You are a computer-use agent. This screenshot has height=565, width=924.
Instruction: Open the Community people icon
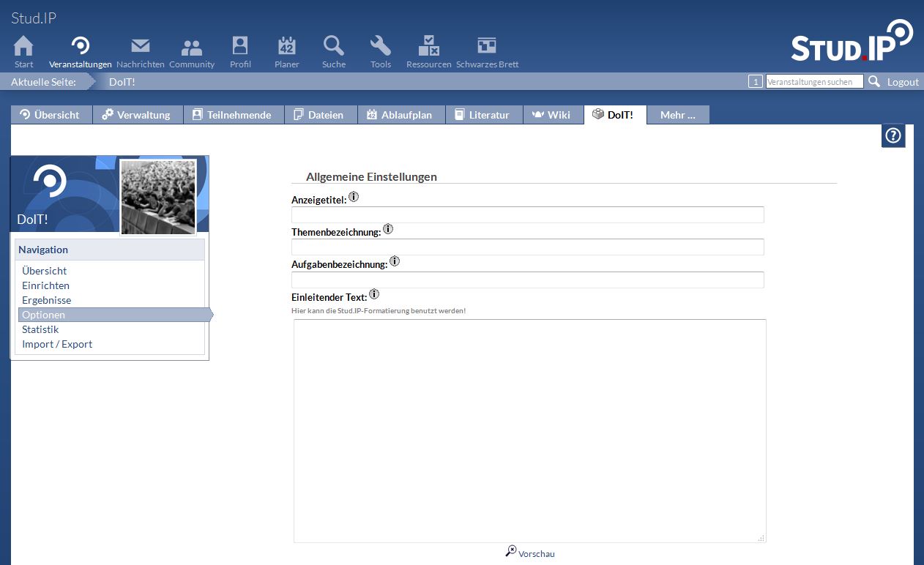[191, 47]
